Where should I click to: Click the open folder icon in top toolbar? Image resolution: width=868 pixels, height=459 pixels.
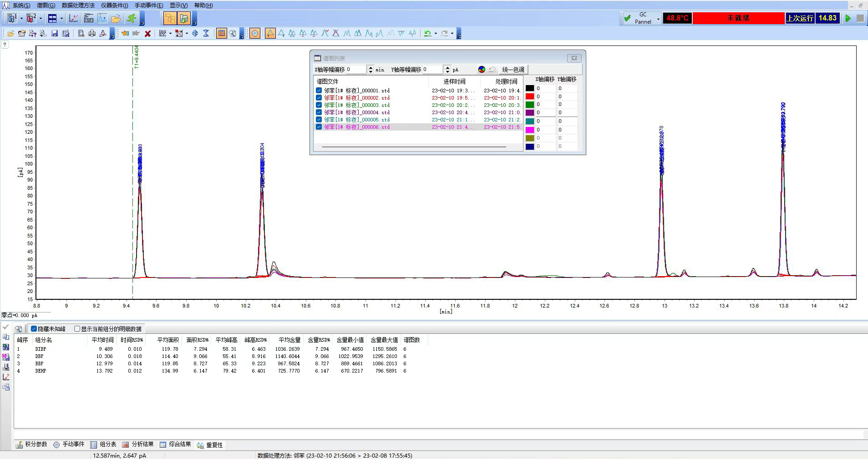point(116,18)
